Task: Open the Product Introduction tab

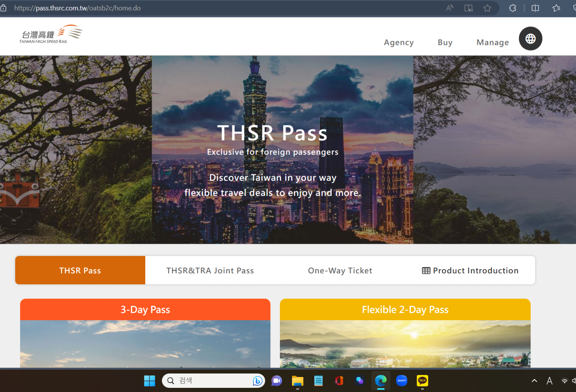Action: [x=470, y=270]
